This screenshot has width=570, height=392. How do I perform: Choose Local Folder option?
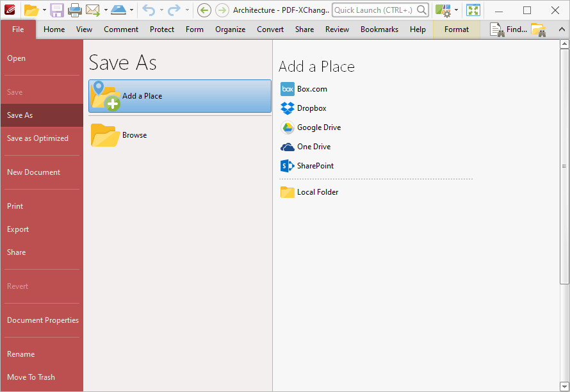pos(317,192)
